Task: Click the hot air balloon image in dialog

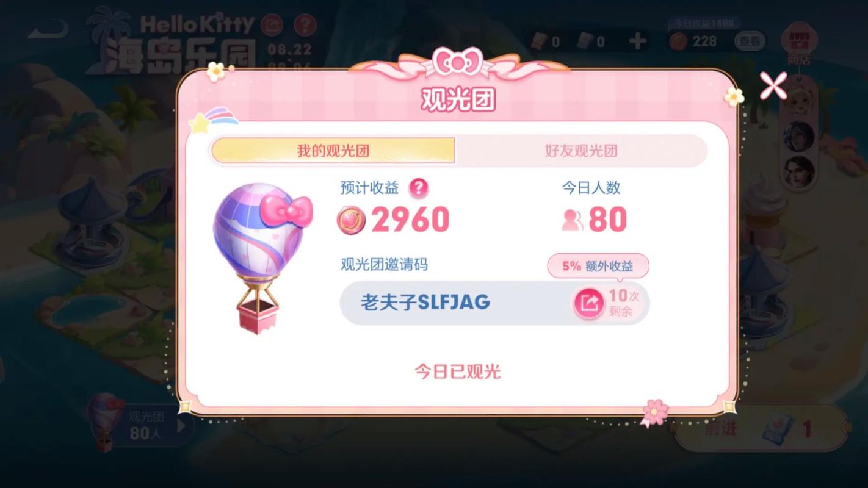Action: tap(261, 256)
